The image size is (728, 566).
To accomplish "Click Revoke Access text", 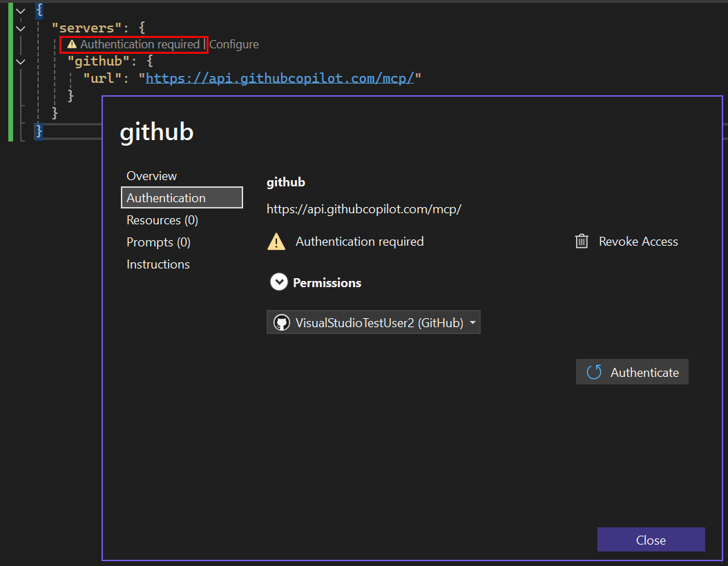I will 638,242.
